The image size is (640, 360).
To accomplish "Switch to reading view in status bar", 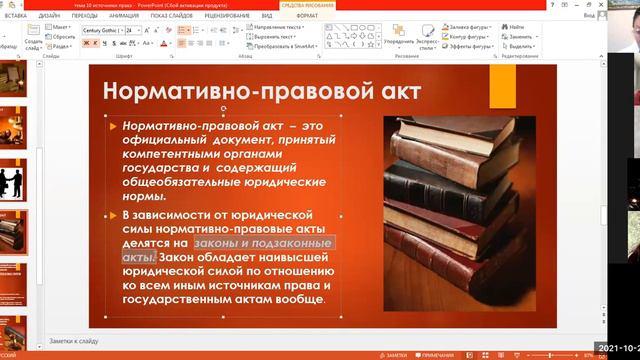I will pyautogui.click(x=501, y=356).
